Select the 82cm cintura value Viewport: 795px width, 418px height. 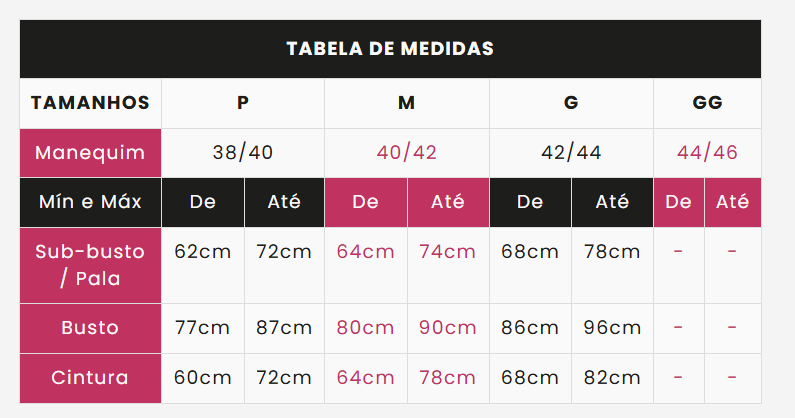coord(612,378)
